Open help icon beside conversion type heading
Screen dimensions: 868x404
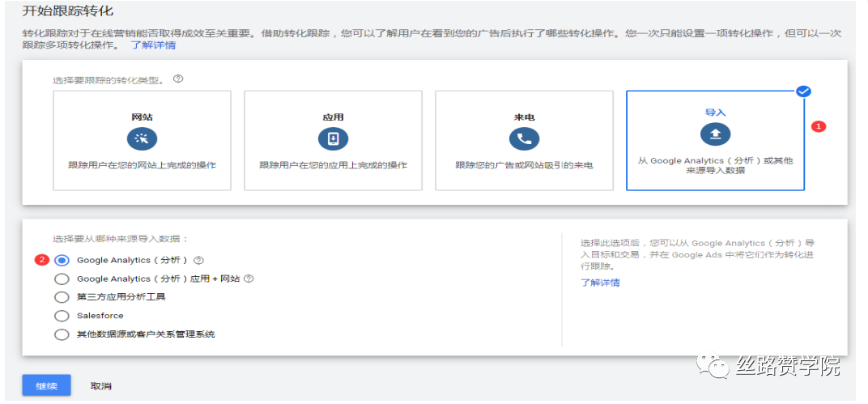[177, 79]
